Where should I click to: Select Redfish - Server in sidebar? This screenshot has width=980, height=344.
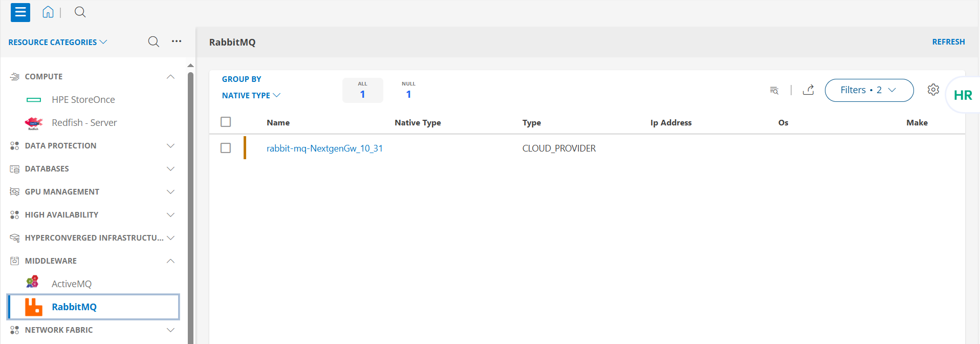[x=84, y=123]
